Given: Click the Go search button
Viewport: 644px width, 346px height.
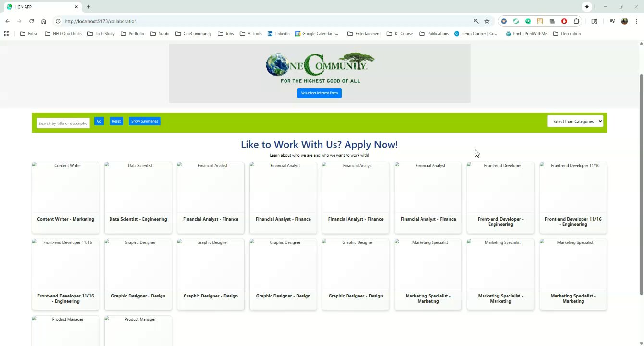Looking at the screenshot, I should coord(99,121).
